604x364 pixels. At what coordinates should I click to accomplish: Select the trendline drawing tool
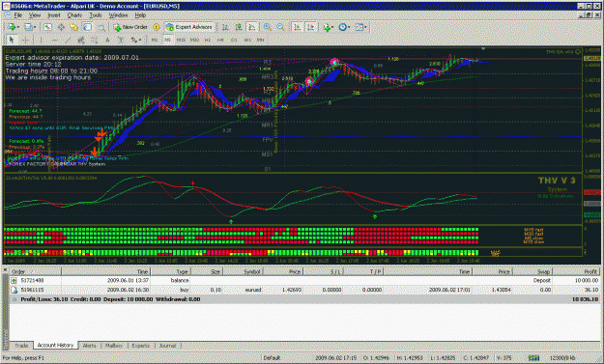pyautogui.click(x=68, y=40)
